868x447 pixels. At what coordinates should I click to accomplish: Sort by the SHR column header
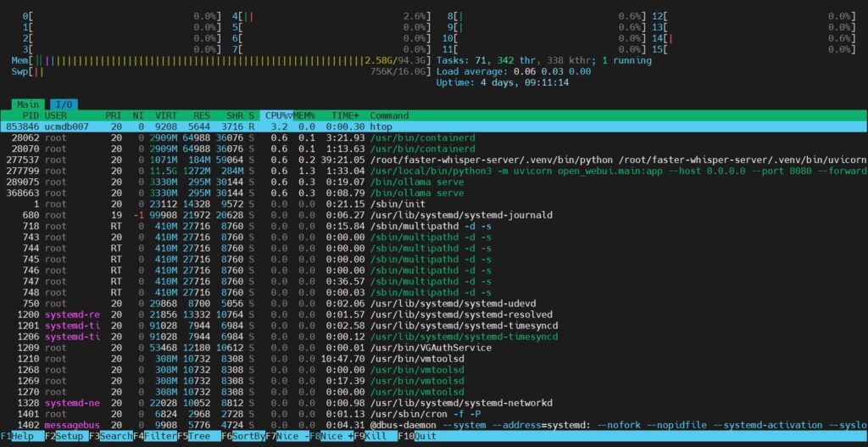click(x=235, y=115)
